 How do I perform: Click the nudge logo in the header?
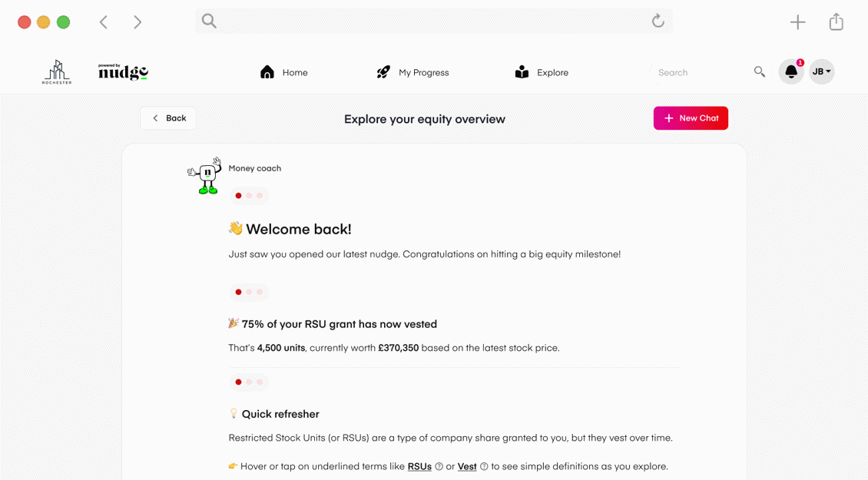[121, 73]
